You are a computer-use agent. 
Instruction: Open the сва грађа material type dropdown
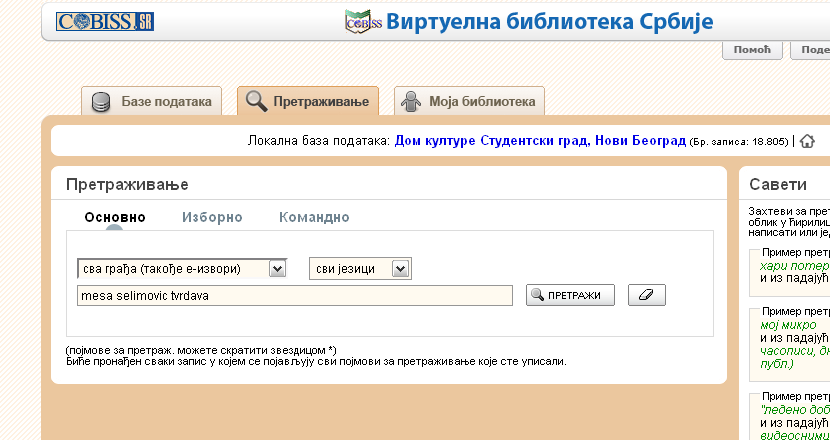coord(182,269)
